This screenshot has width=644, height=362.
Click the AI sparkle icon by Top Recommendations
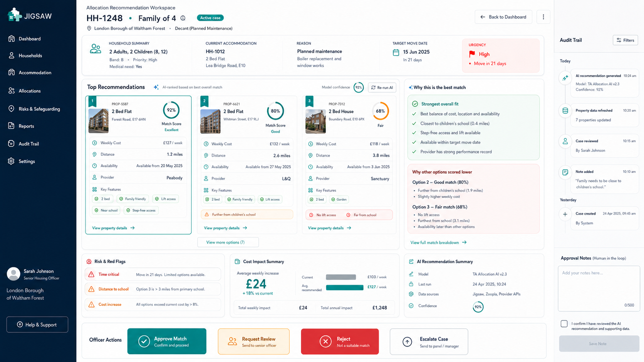point(156,87)
